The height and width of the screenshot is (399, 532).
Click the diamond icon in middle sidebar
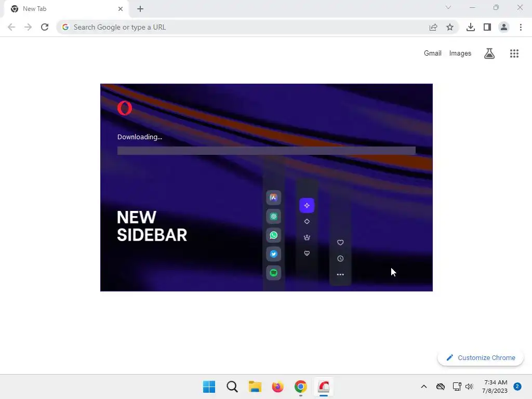pos(307,221)
